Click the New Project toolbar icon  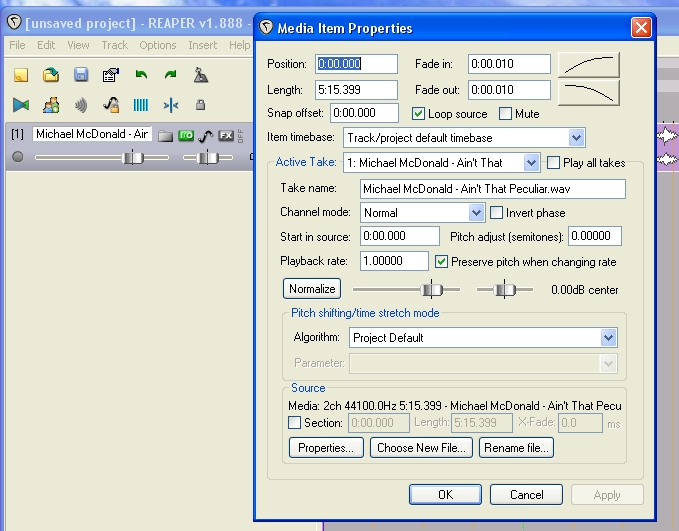(21, 75)
